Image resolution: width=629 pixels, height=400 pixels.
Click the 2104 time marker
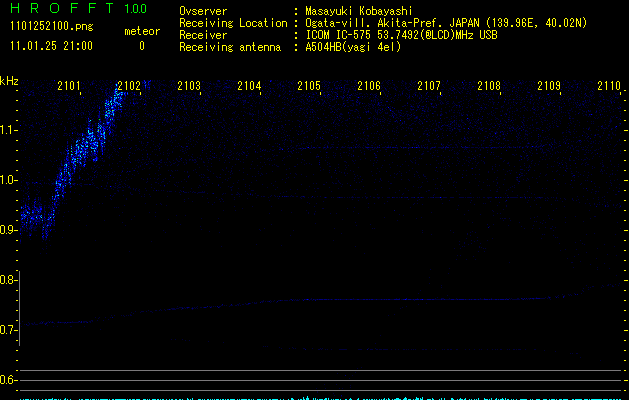coord(249,85)
